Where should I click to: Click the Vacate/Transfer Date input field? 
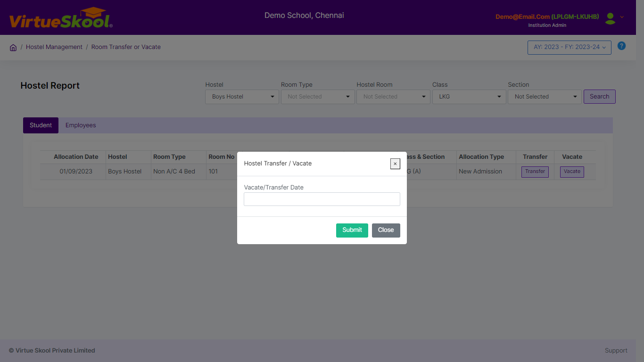point(322,199)
